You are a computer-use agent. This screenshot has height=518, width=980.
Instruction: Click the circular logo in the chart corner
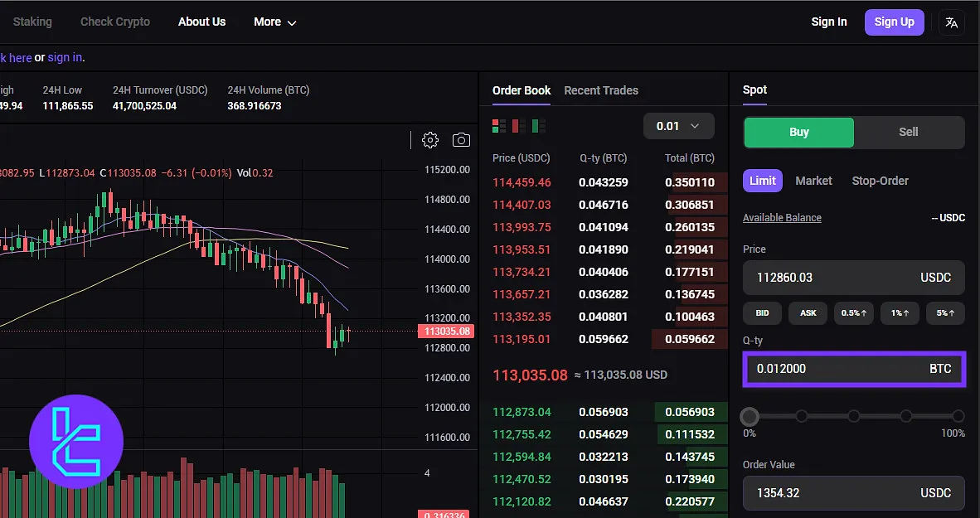[76, 441]
